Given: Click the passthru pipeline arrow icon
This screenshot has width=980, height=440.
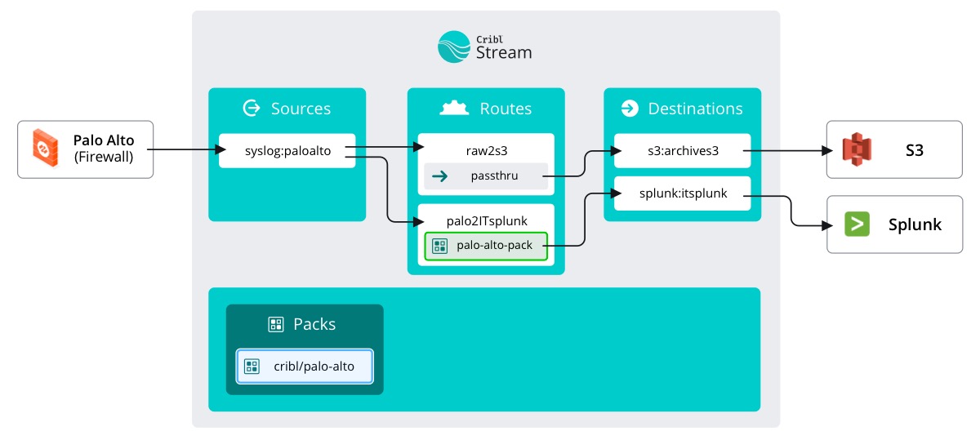Looking at the screenshot, I should click(x=439, y=176).
